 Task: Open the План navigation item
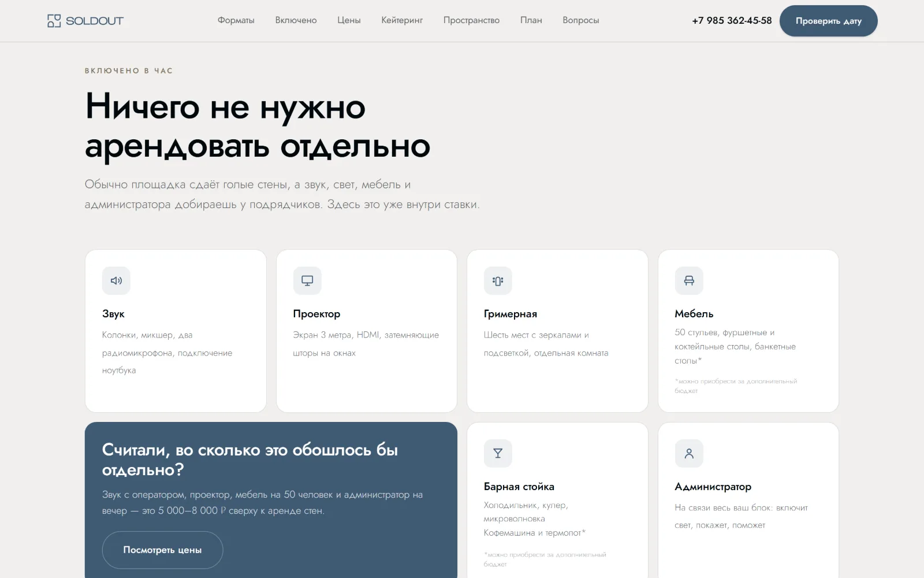(531, 20)
